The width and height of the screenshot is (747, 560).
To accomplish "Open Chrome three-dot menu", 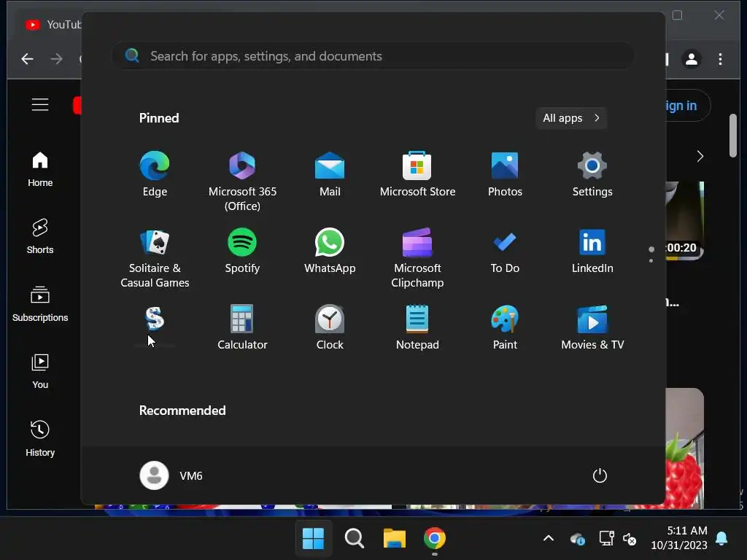I will 720,59.
